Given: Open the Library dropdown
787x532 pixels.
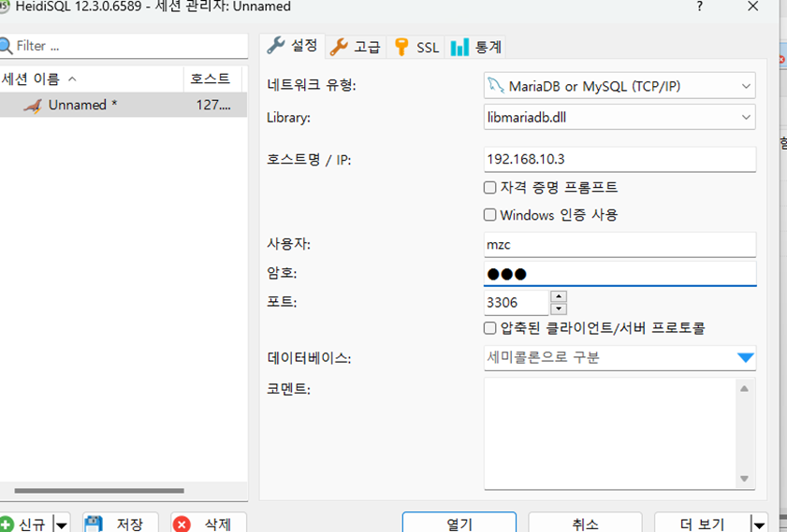Looking at the screenshot, I should click(x=746, y=117).
